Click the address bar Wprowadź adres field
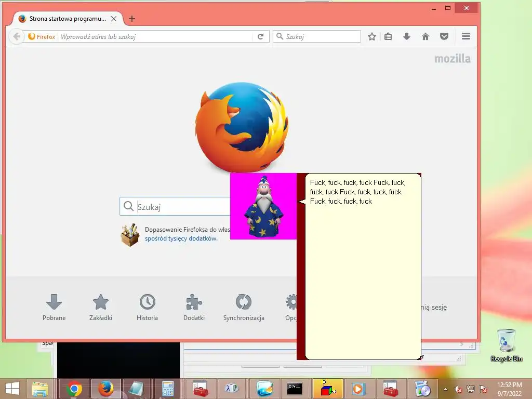 click(155, 37)
